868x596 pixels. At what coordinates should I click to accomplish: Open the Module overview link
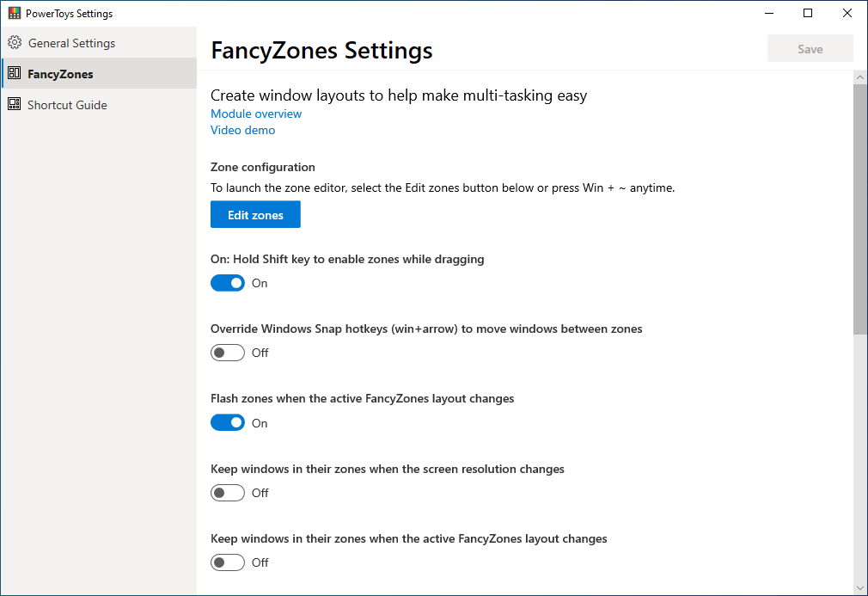[256, 114]
